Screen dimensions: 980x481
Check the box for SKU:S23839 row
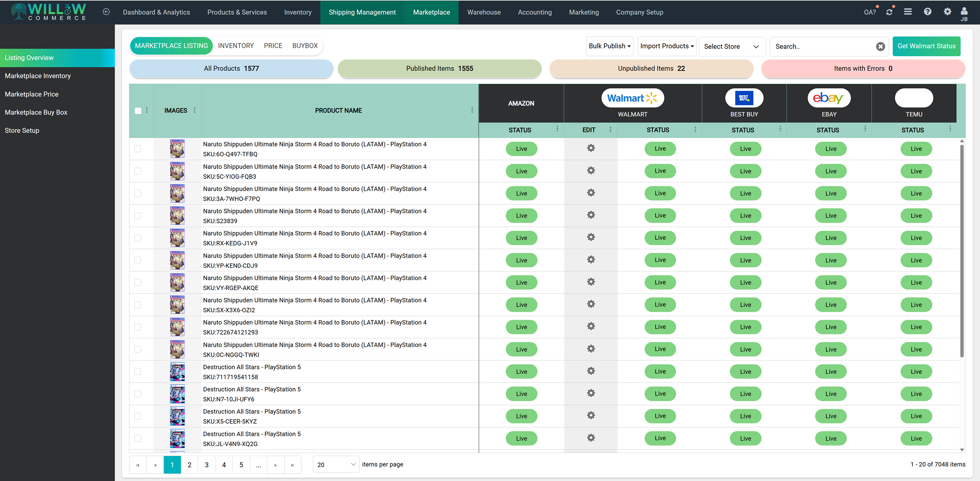(x=138, y=216)
